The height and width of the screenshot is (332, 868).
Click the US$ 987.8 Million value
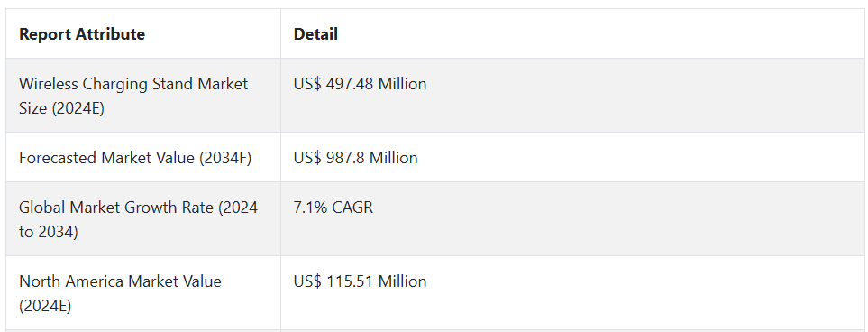tap(355, 158)
